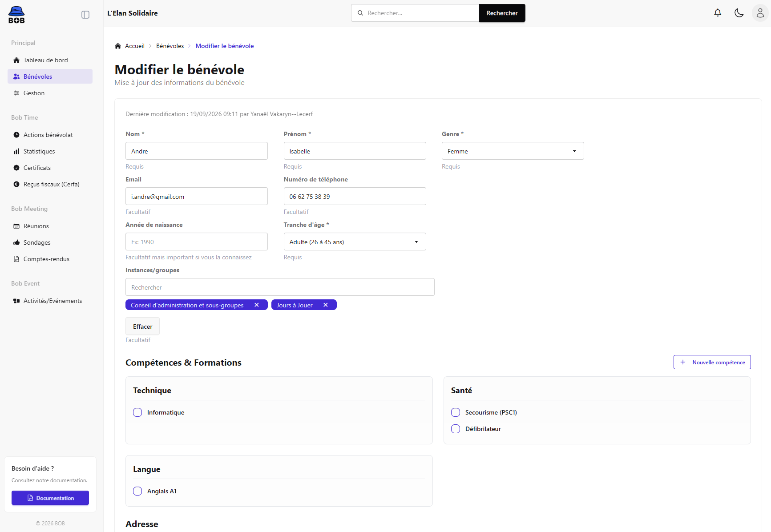Remove the Jours à Jouer tag

click(x=326, y=305)
